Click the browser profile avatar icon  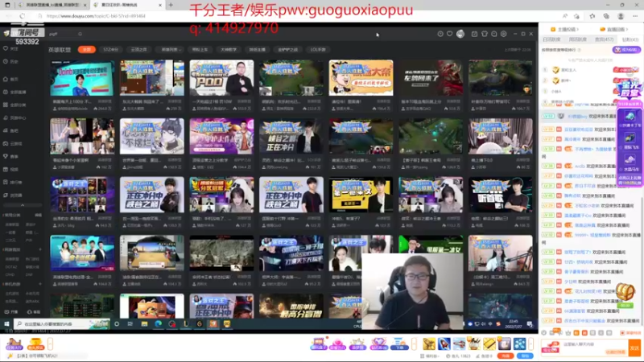pos(621,16)
